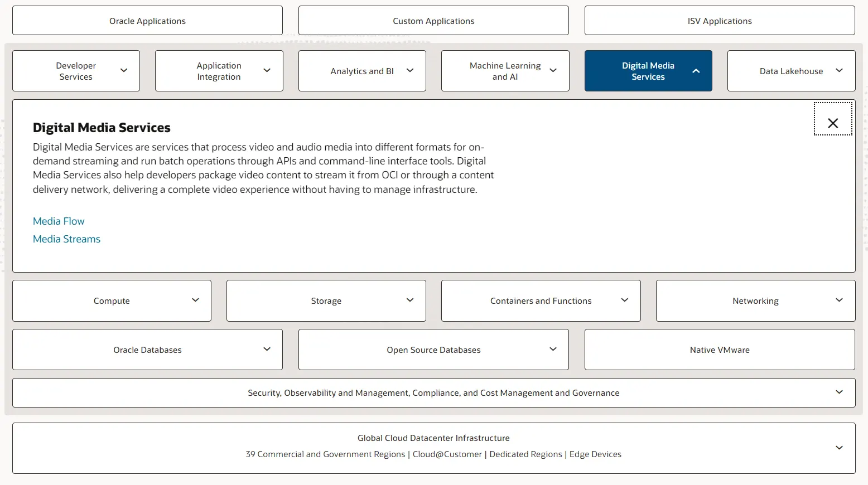Image resolution: width=868 pixels, height=485 pixels.
Task: Close the Digital Media Services panel
Action: [x=833, y=119]
